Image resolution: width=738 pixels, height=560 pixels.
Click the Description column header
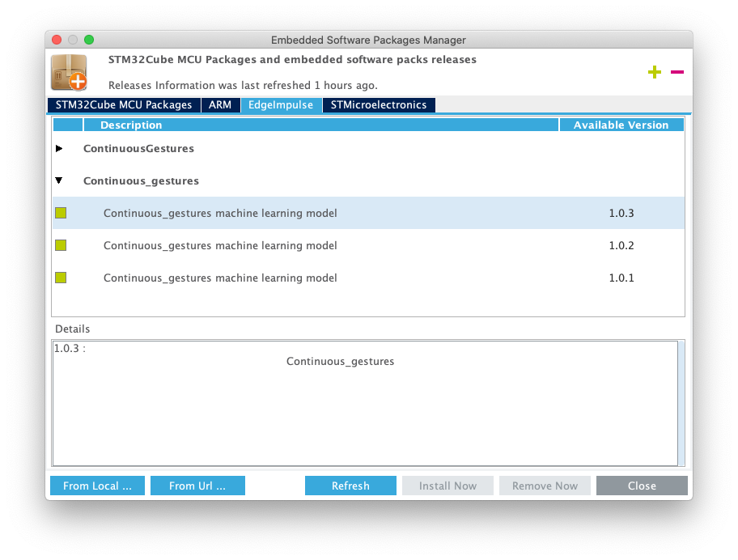tap(321, 125)
